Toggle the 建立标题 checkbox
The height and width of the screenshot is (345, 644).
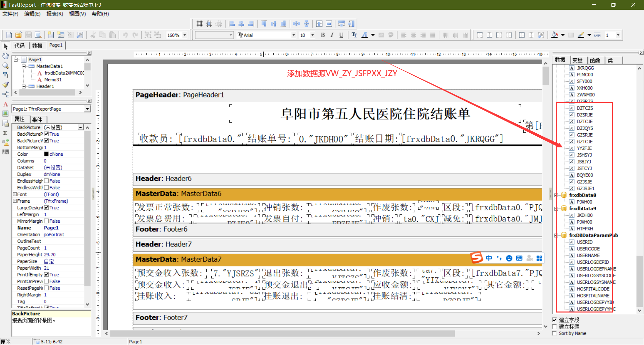pyautogui.click(x=554, y=327)
